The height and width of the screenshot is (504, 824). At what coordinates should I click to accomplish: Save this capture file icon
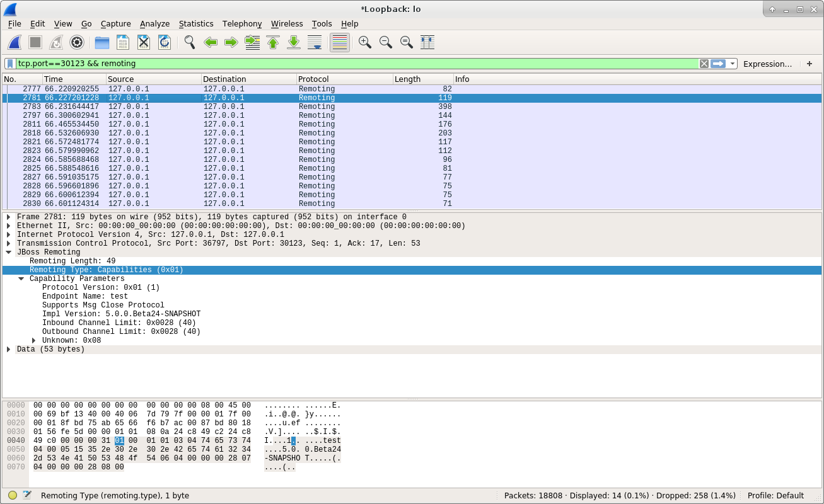123,42
